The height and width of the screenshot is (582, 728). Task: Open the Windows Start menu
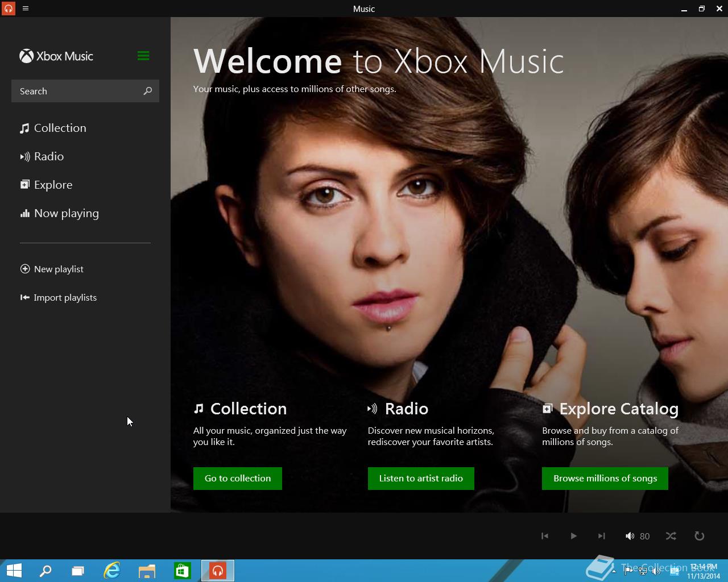pyautogui.click(x=14, y=571)
